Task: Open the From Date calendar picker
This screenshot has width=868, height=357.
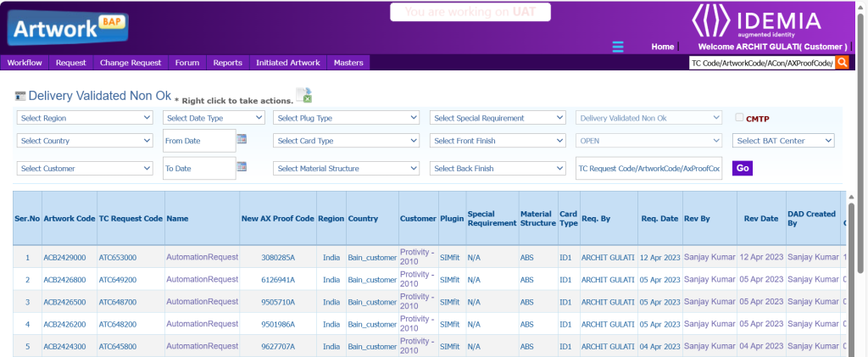Action: 242,139
